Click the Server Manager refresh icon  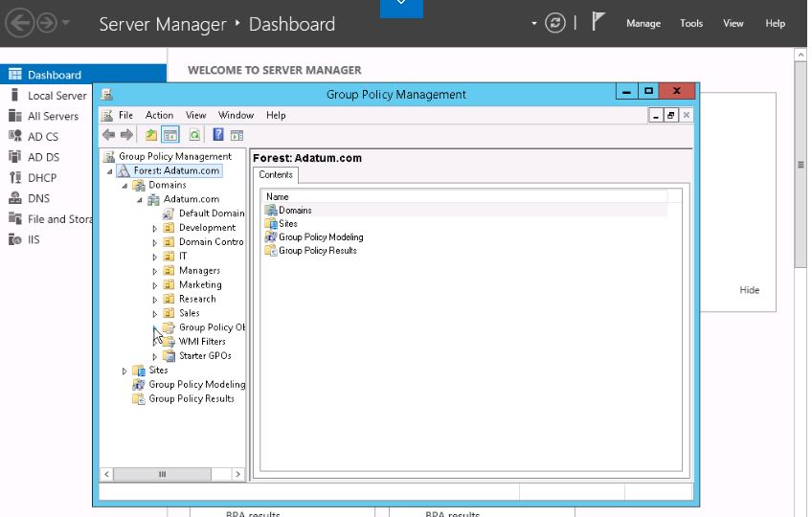coord(555,23)
